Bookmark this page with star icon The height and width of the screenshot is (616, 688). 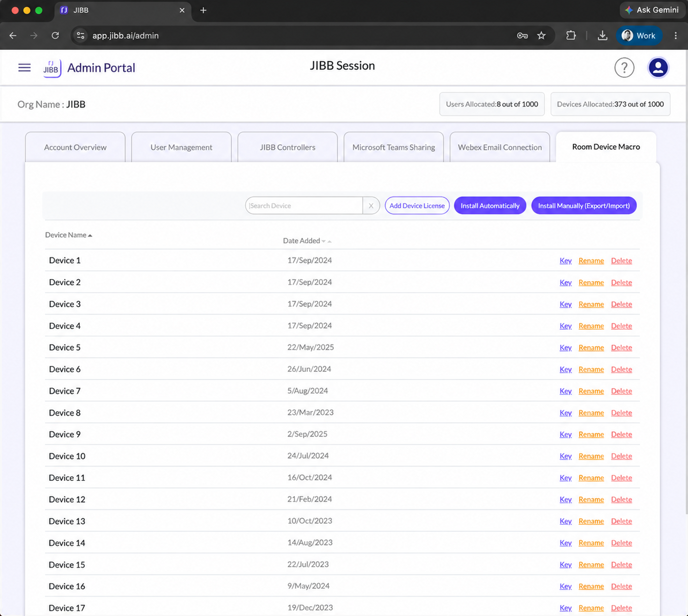[541, 36]
